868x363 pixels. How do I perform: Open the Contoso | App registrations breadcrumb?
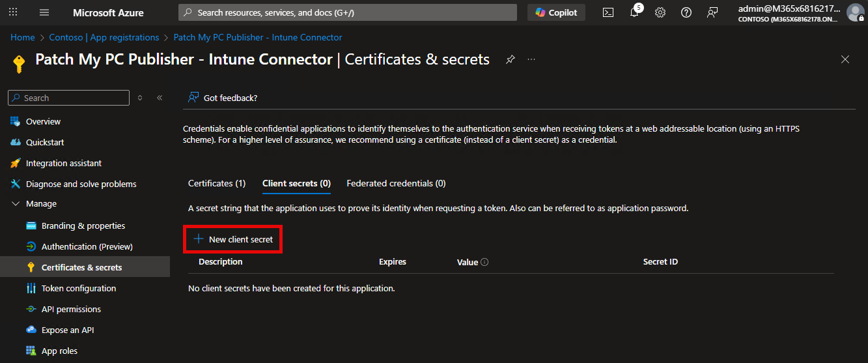point(104,37)
